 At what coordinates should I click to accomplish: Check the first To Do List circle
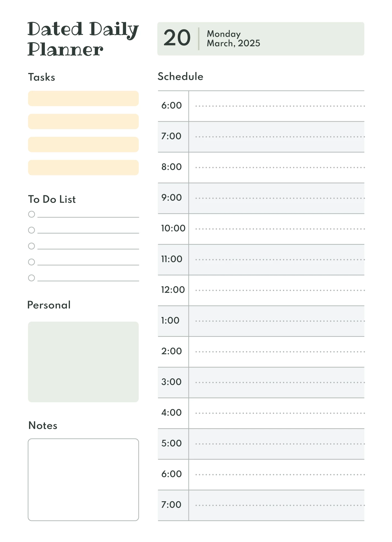click(x=32, y=214)
